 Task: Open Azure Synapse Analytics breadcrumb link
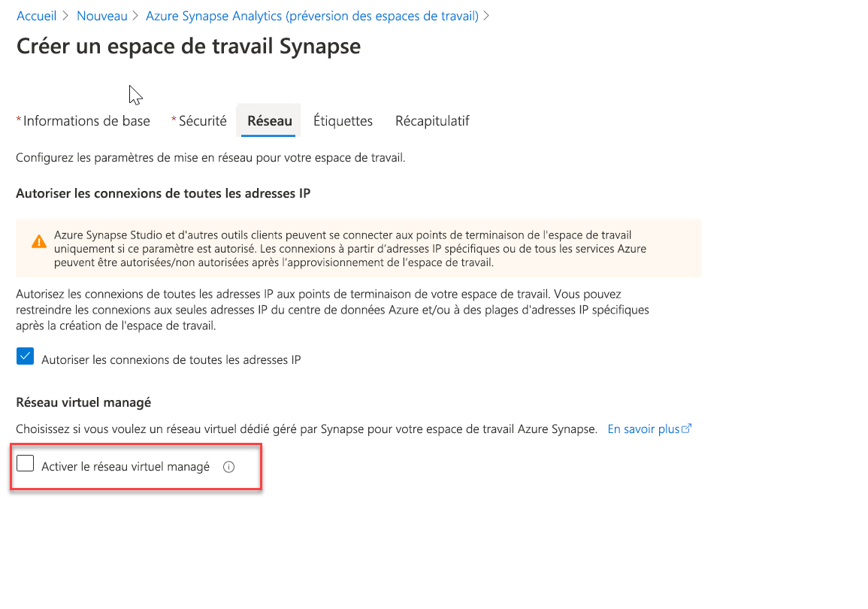[x=312, y=16]
